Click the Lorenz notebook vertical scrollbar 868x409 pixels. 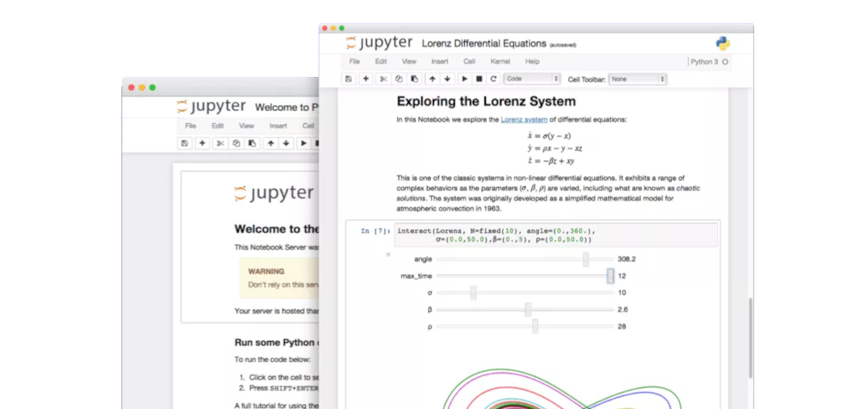coord(750,338)
